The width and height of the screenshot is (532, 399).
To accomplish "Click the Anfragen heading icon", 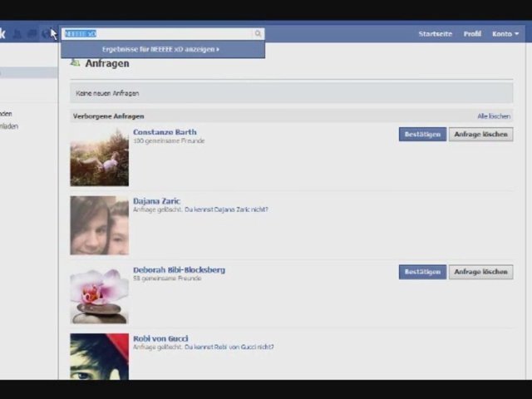I will 76,63.
